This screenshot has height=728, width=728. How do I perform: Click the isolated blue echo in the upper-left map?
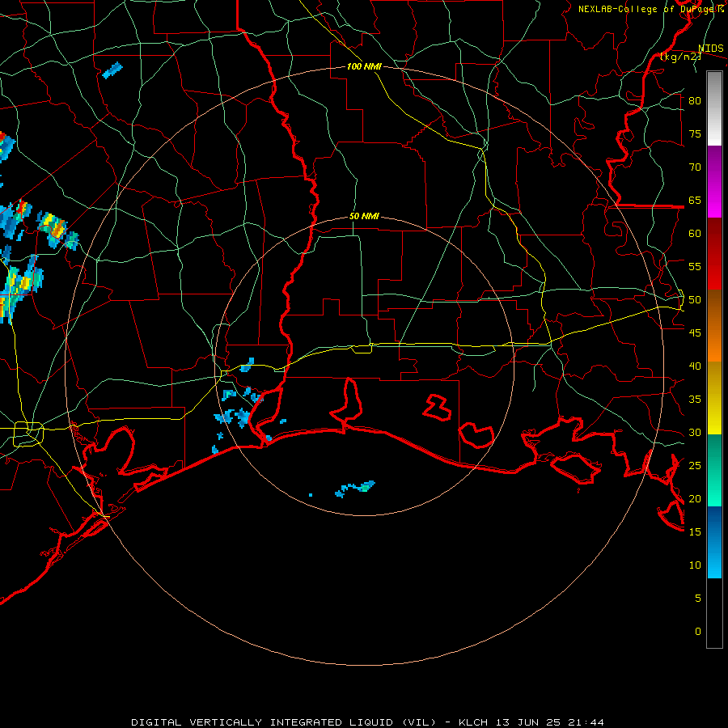pos(112,70)
